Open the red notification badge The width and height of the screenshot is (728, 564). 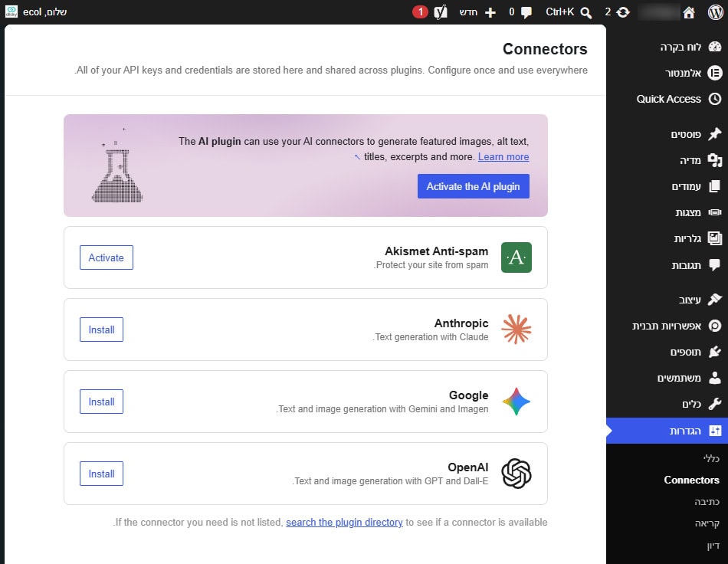pos(420,12)
